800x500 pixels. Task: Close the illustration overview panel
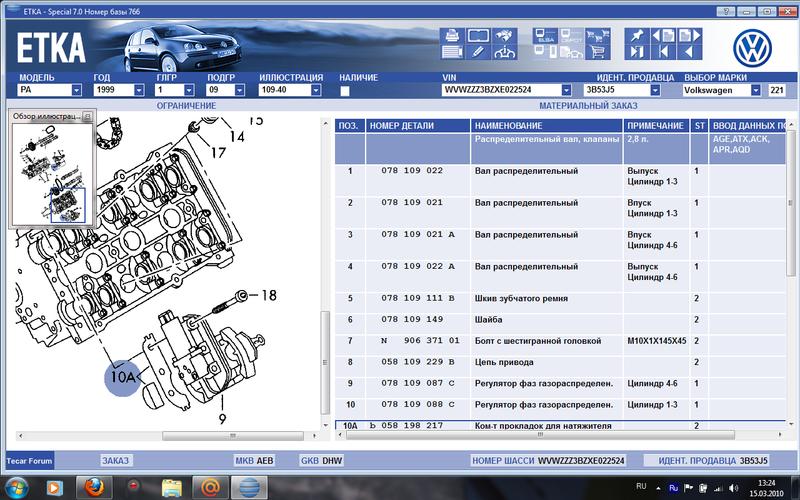87,116
